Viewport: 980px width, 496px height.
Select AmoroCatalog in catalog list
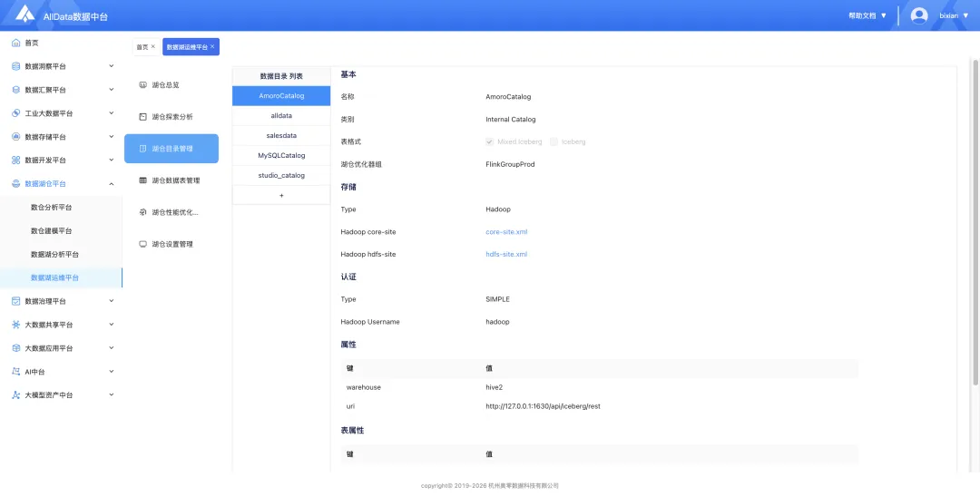pos(281,95)
